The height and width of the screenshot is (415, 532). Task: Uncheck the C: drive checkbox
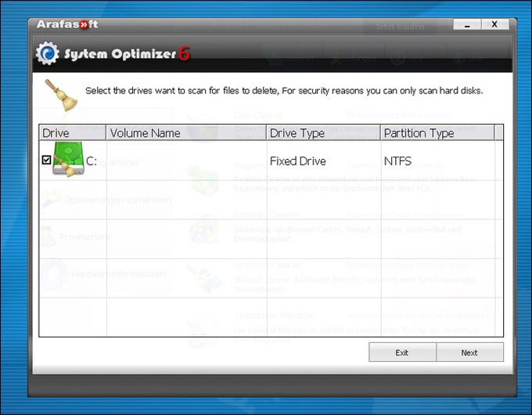click(46, 160)
